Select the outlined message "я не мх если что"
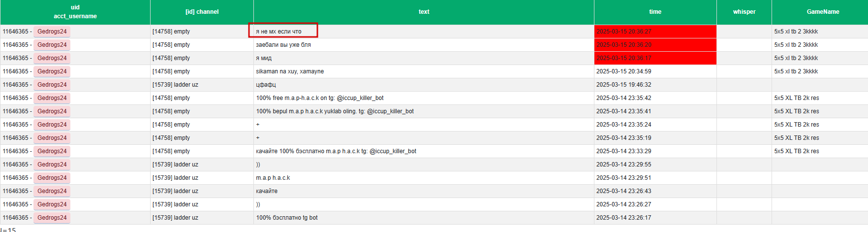 [279, 32]
